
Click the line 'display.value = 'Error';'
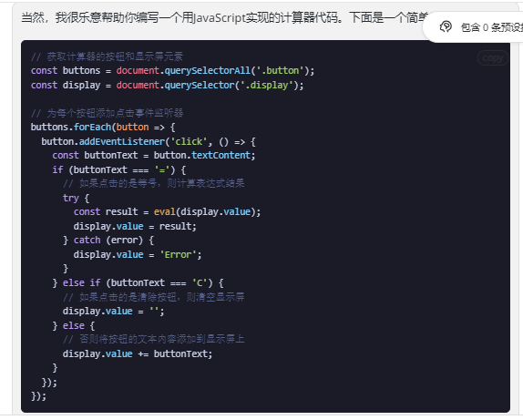[138, 254]
